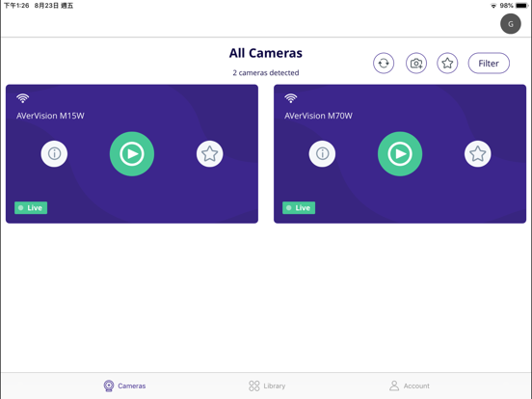
Task: Mark AVerVision M15W as favorite
Action: click(x=210, y=153)
